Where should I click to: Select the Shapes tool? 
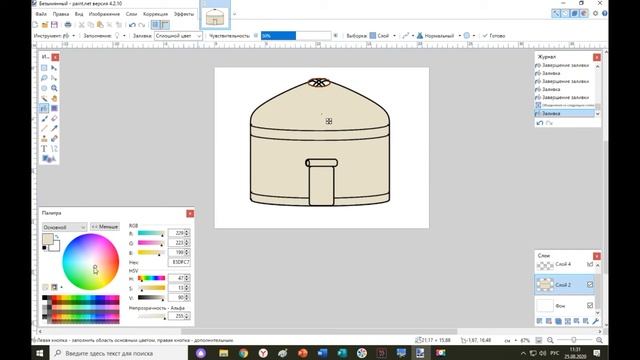[x=49, y=158]
